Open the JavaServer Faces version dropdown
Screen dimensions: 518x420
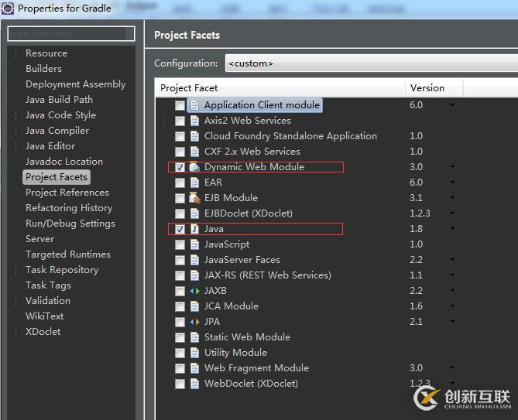(453, 260)
